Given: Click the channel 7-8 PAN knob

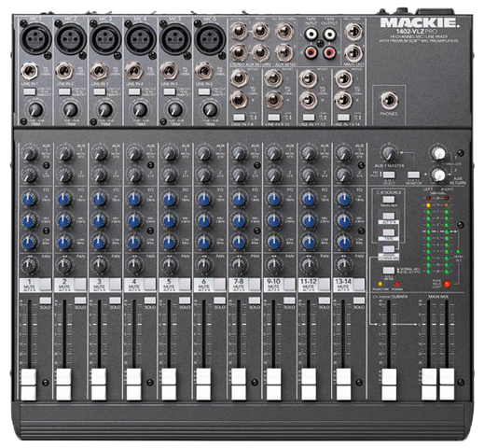Looking at the screenshot, I should pyautogui.click(x=239, y=265).
